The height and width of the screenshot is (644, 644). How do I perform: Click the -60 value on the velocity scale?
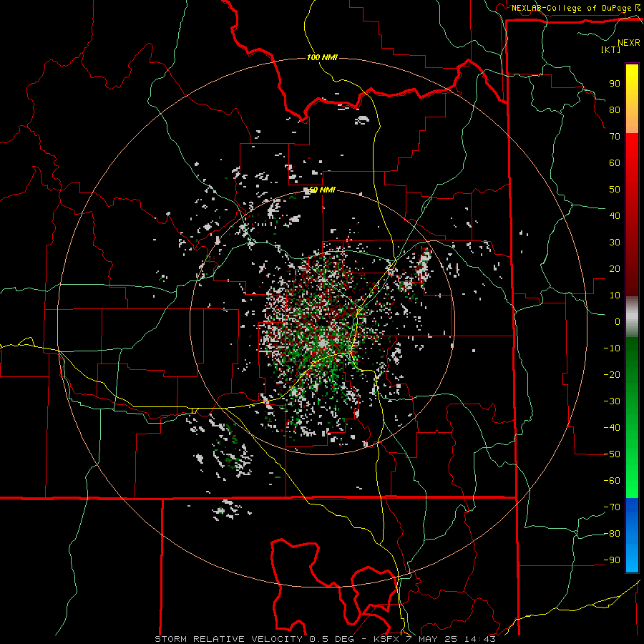coord(612,481)
